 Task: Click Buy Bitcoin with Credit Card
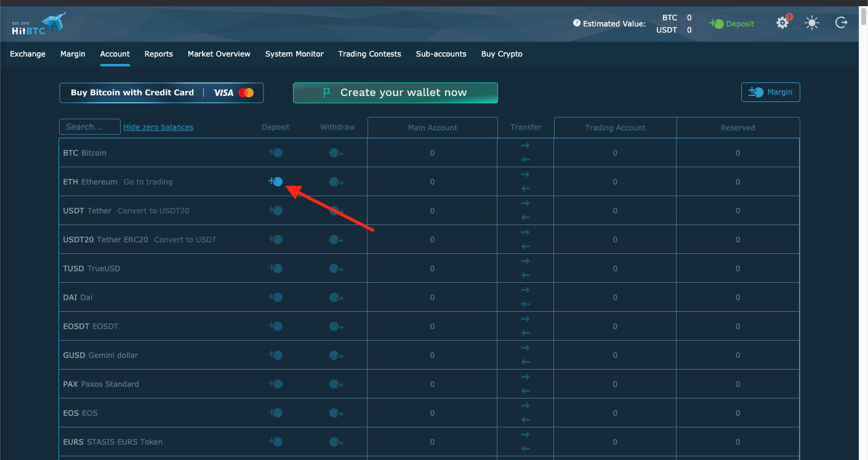(x=161, y=93)
